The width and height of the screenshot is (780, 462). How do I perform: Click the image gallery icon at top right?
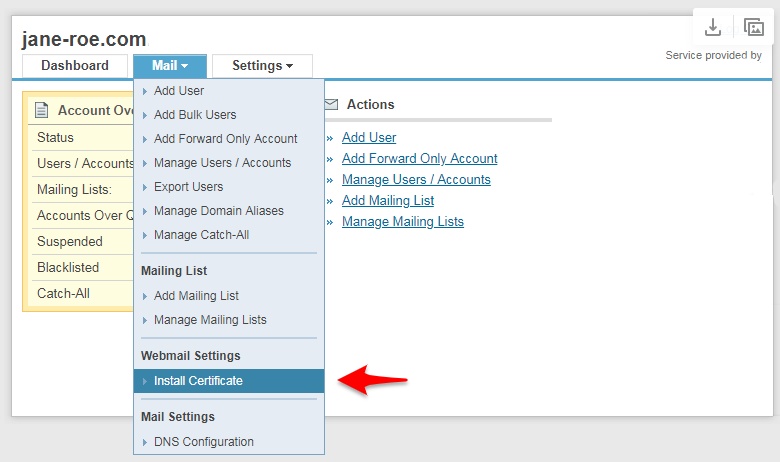pos(753,27)
